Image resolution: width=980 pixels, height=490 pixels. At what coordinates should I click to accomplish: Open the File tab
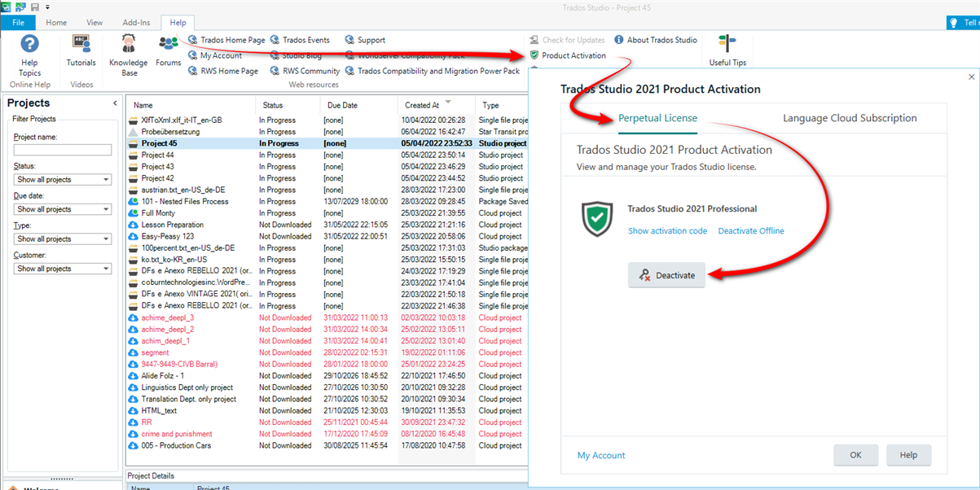click(18, 23)
